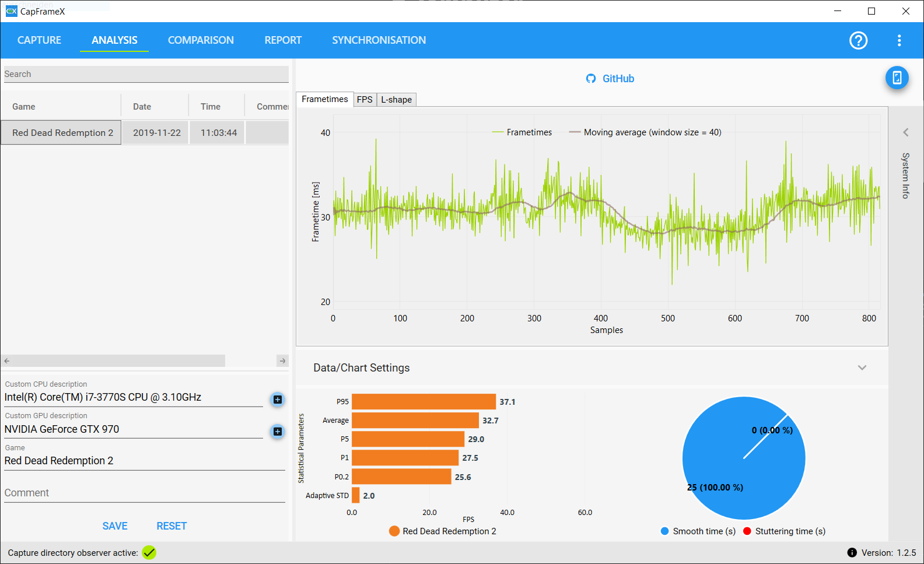The height and width of the screenshot is (564, 924).
Task: Click the Search field
Action: 146,74
